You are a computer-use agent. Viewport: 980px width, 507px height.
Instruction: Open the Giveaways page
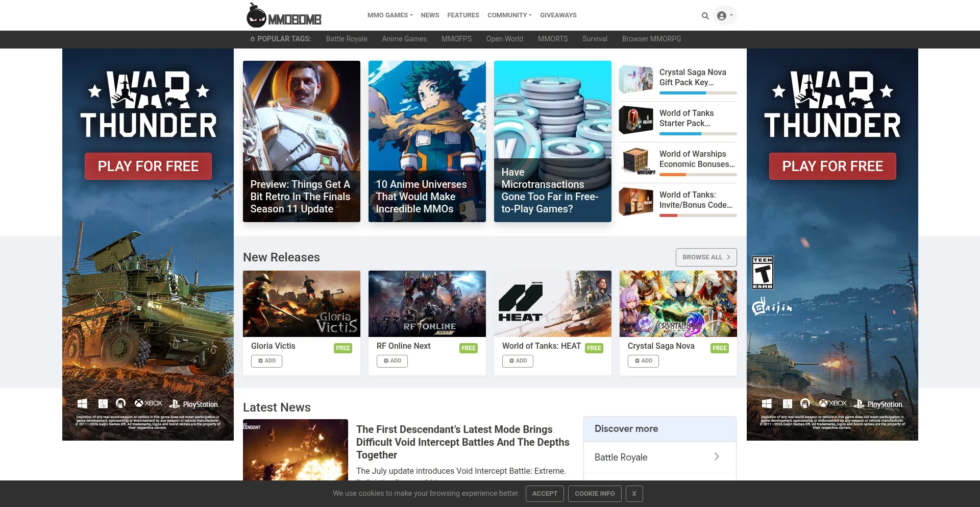point(558,15)
